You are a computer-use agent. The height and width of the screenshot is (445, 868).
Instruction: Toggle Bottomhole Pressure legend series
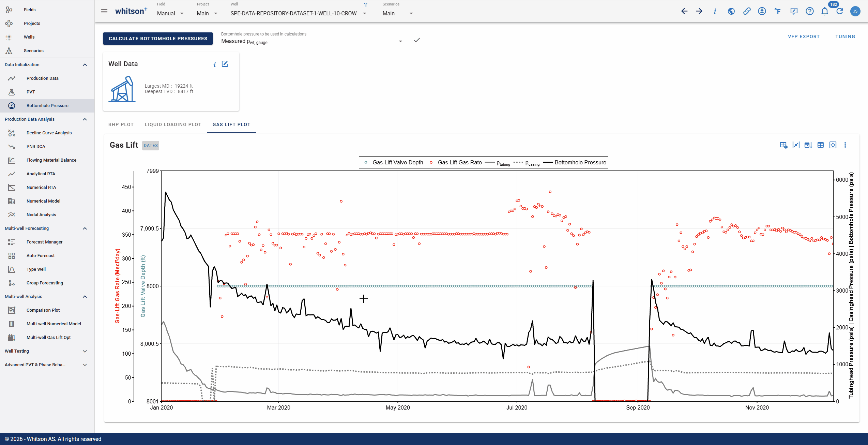(x=575, y=163)
